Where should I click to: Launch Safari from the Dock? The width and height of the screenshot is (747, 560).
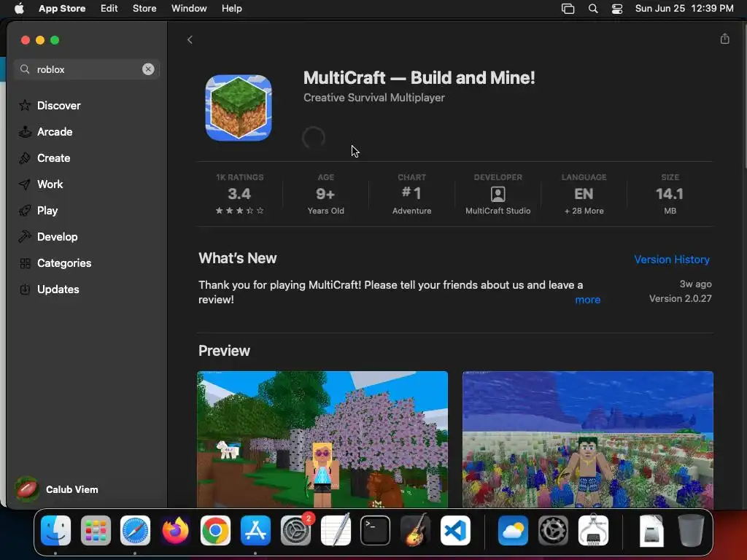(135, 530)
